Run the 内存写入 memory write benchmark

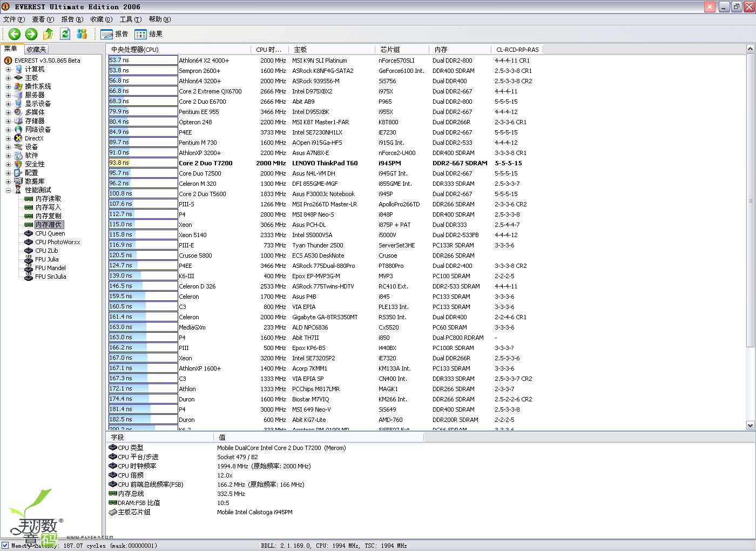coord(48,207)
